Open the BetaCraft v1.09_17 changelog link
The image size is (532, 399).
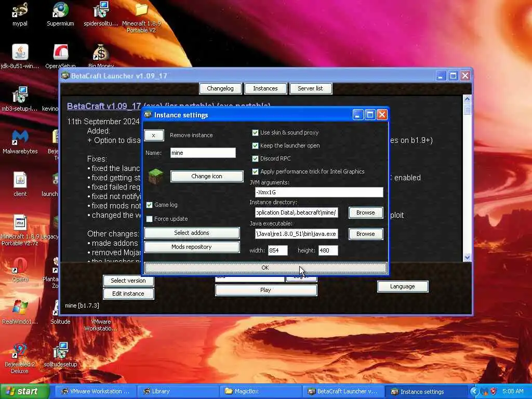[x=104, y=106]
